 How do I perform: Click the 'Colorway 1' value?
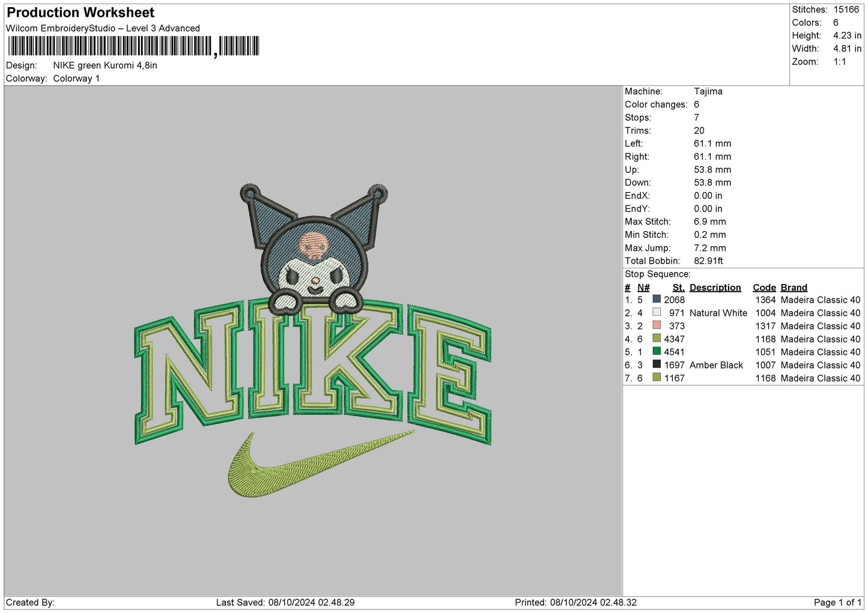[76, 79]
